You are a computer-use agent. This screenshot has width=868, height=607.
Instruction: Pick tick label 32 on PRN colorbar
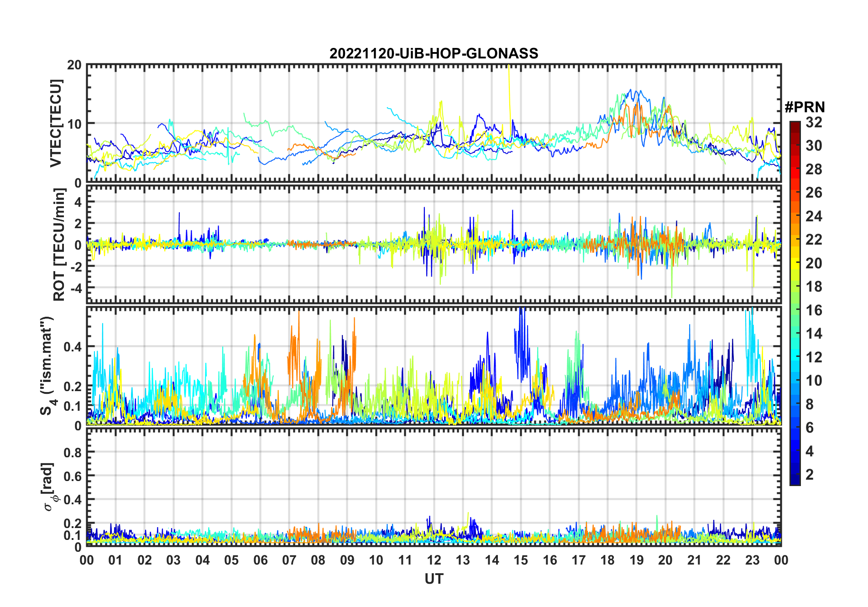pos(814,122)
